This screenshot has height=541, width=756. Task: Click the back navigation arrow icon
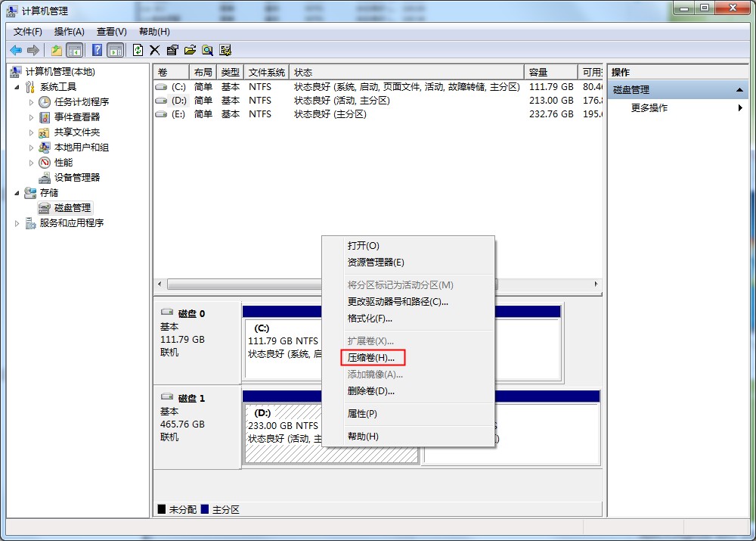point(16,50)
